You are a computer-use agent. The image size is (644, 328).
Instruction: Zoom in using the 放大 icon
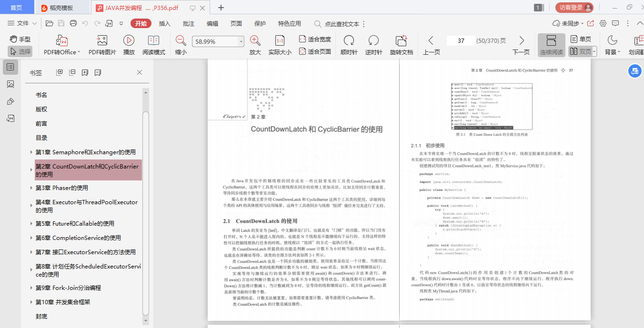[x=255, y=46]
